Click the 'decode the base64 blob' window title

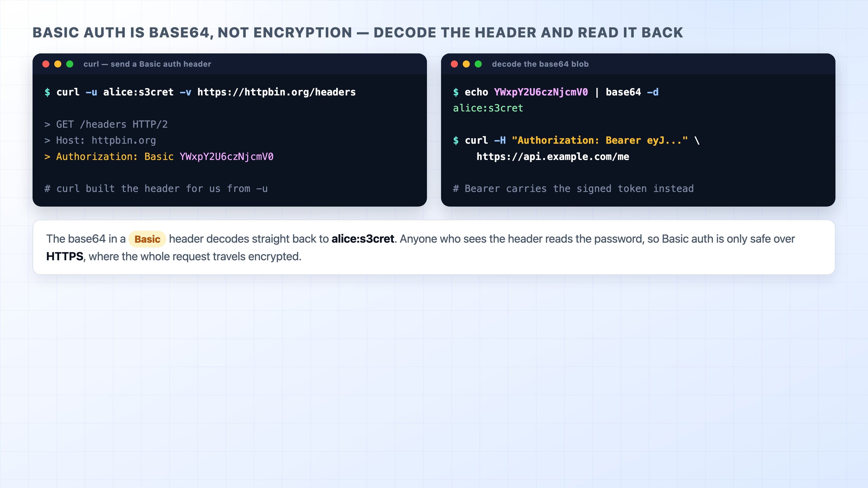point(540,64)
